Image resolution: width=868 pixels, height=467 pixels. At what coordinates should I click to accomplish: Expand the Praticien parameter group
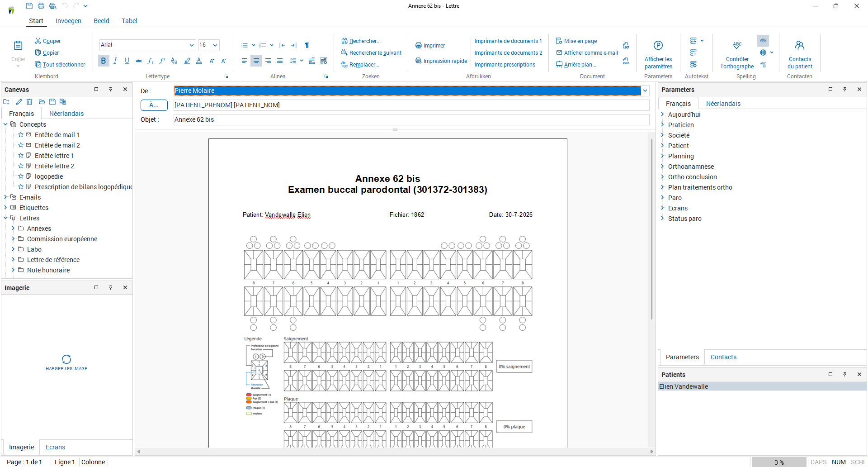point(662,125)
